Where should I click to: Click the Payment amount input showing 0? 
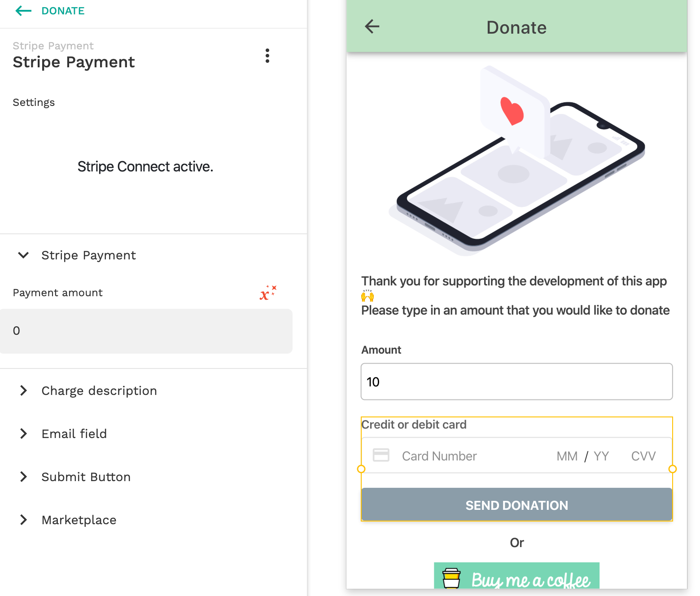pos(146,331)
